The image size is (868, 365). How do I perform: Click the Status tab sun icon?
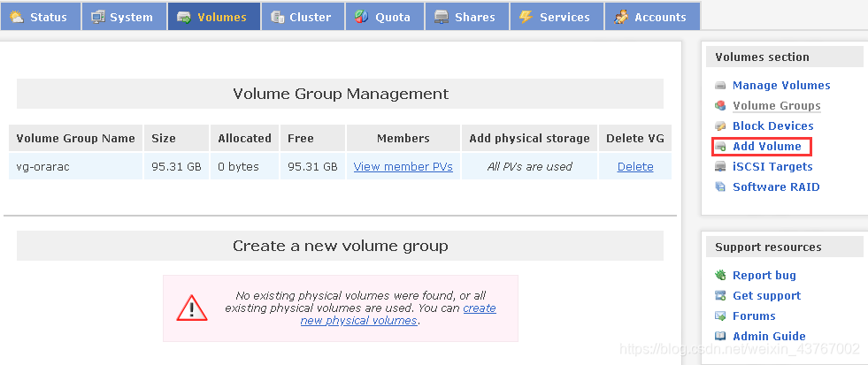coord(17,17)
